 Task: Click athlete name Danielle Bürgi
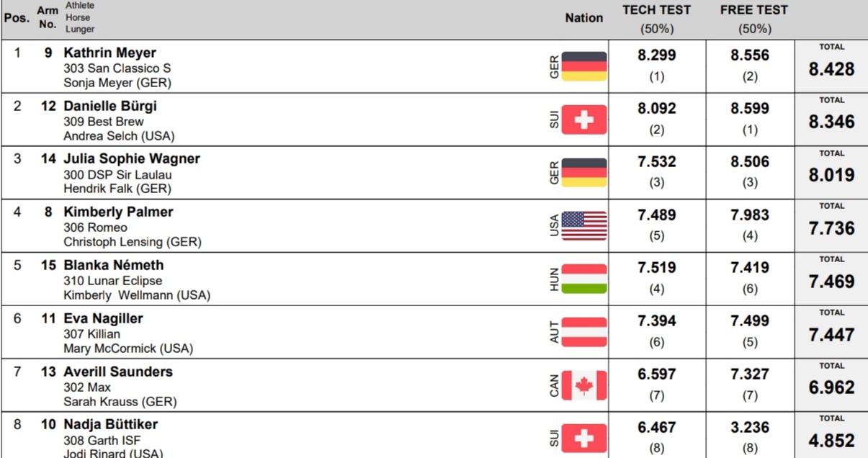[x=110, y=107]
